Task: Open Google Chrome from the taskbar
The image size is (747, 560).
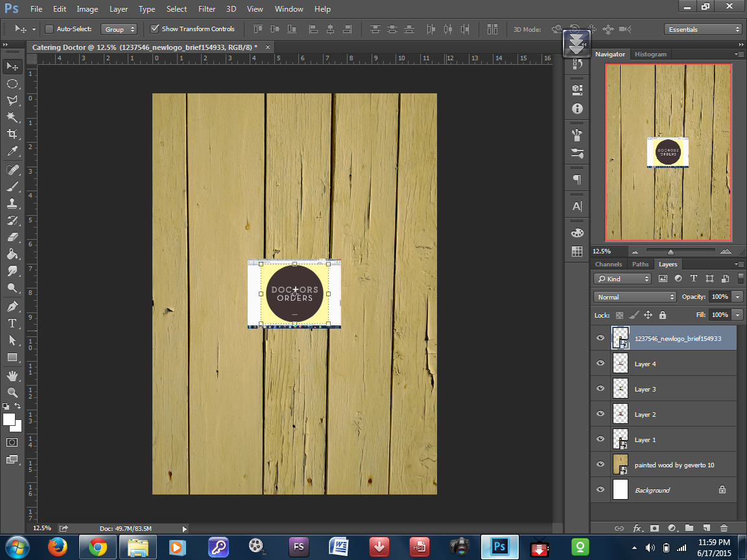Action: [98, 547]
